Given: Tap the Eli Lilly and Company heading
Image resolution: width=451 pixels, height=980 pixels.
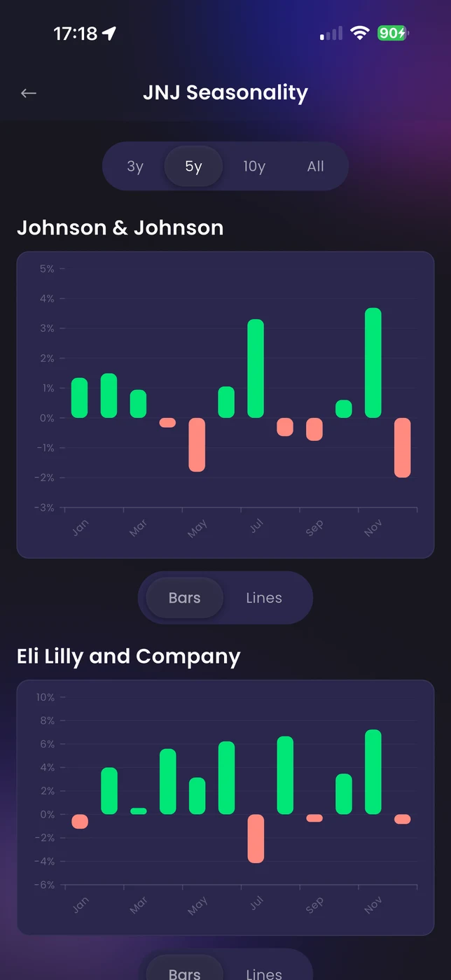Looking at the screenshot, I should click(x=129, y=657).
